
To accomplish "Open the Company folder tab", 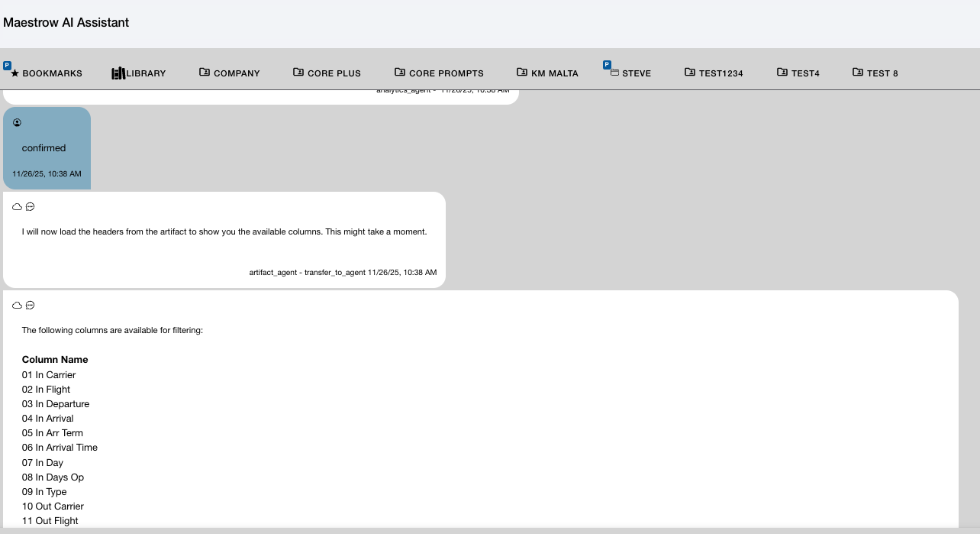I will 230,73.
